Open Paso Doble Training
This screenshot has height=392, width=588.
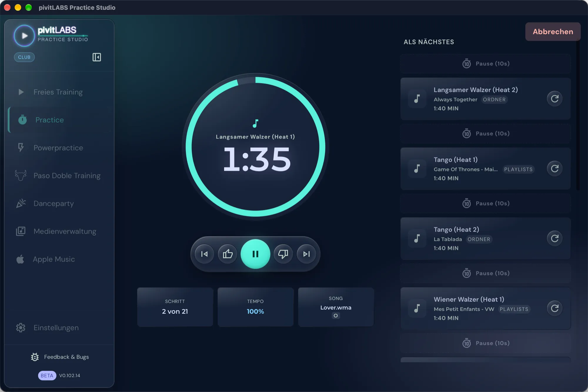[60, 176]
